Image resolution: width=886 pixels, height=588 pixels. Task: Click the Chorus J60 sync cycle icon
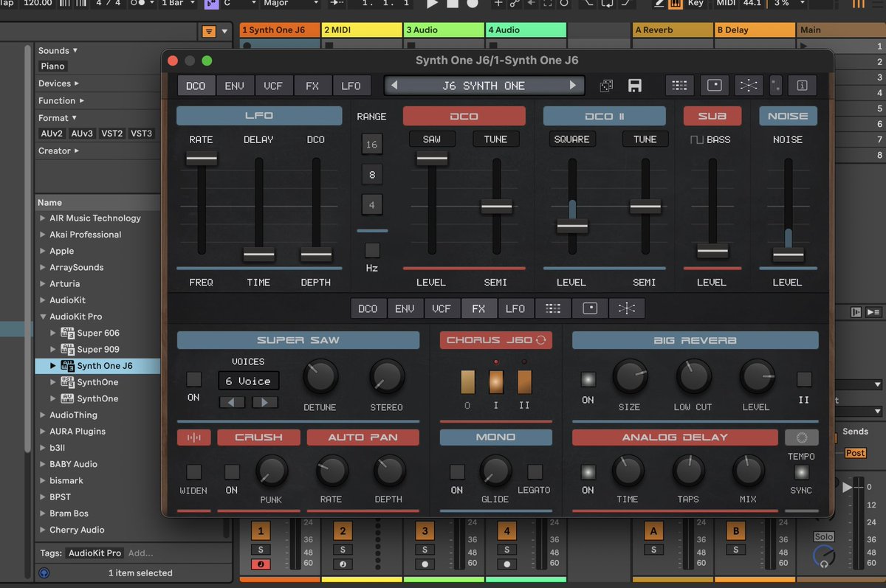(x=541, y=340)
